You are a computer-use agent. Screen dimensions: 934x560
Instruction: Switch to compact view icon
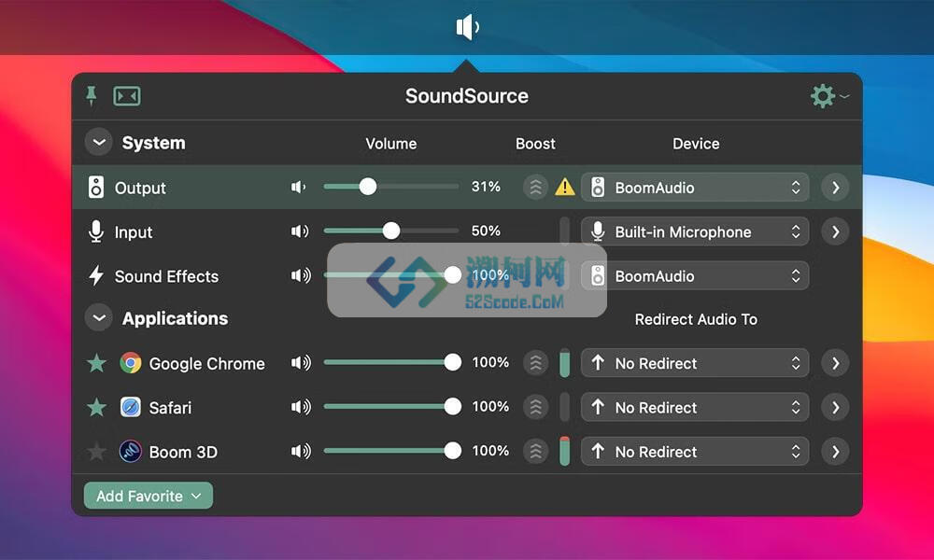(x=127, y=95)
